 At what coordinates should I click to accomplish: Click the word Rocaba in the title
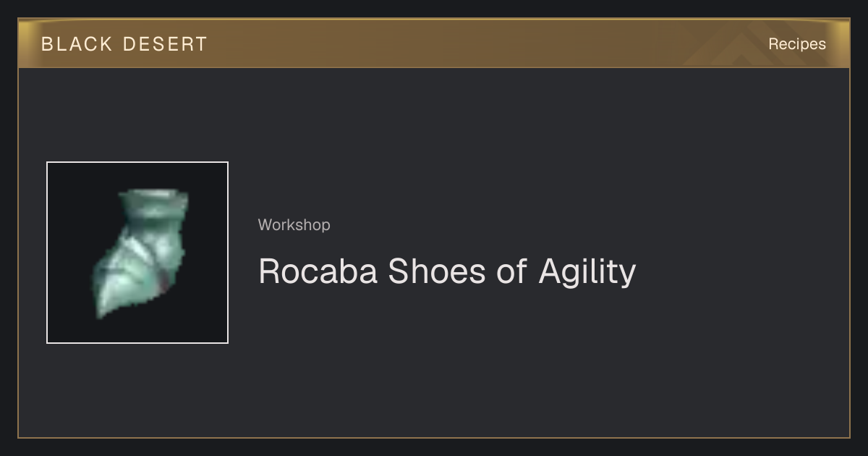pos(318,271)
